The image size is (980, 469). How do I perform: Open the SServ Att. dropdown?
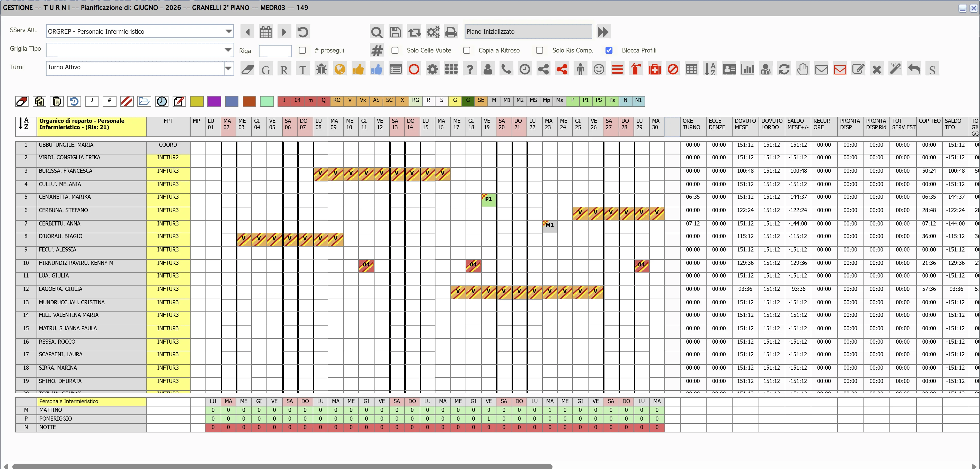pyautogui.click(x=229, y=32)
